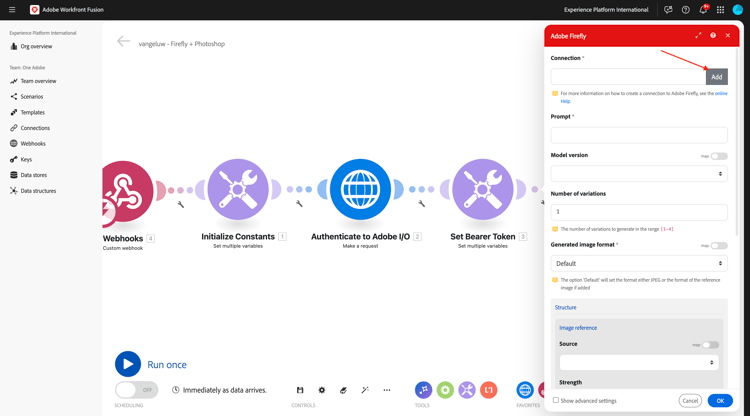Toggle map for Source field
750x416 pixels.
click(x=710, y=345)
